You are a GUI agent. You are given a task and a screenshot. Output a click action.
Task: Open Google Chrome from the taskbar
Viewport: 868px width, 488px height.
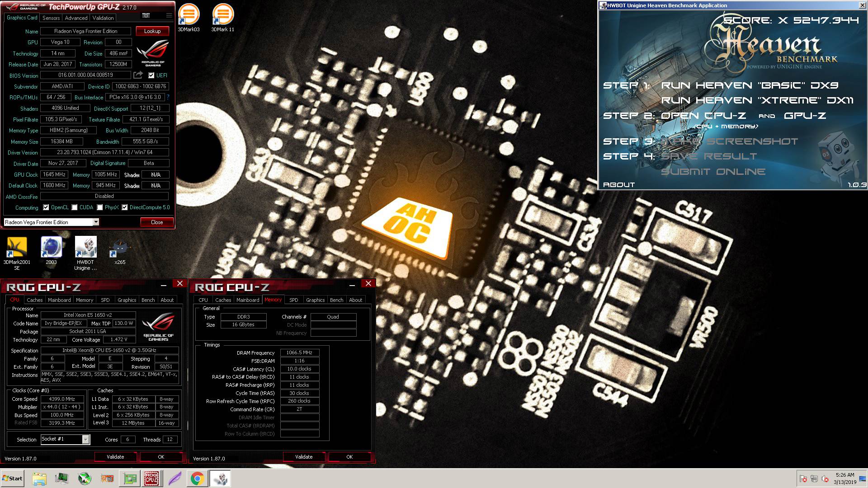(x=197, y=479)
